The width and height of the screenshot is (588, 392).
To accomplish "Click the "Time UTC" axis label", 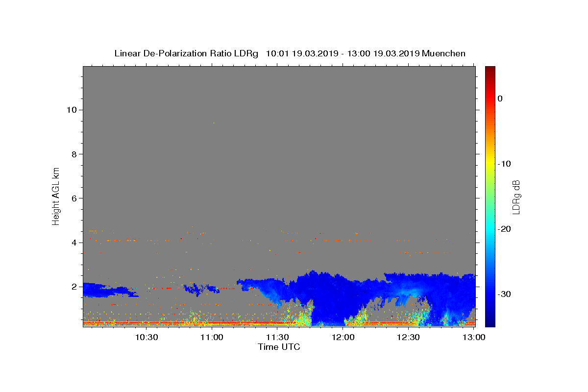I will click(279, 347).
